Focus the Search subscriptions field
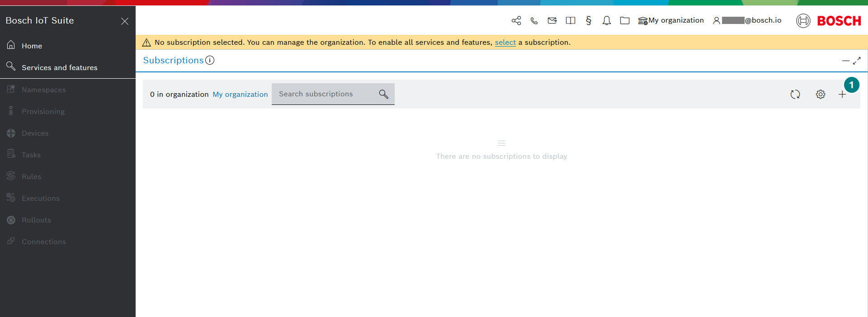 point(333,94)
